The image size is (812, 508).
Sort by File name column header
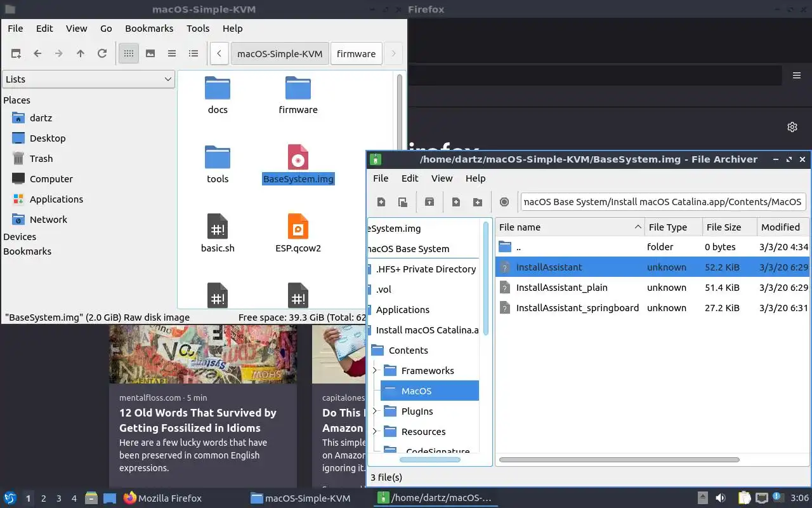point(570,227)
